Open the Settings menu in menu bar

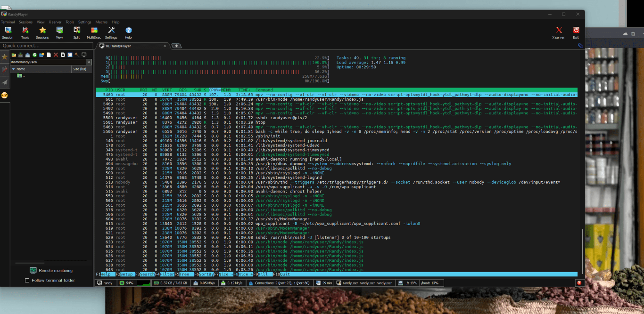click(x=85, y=22)
